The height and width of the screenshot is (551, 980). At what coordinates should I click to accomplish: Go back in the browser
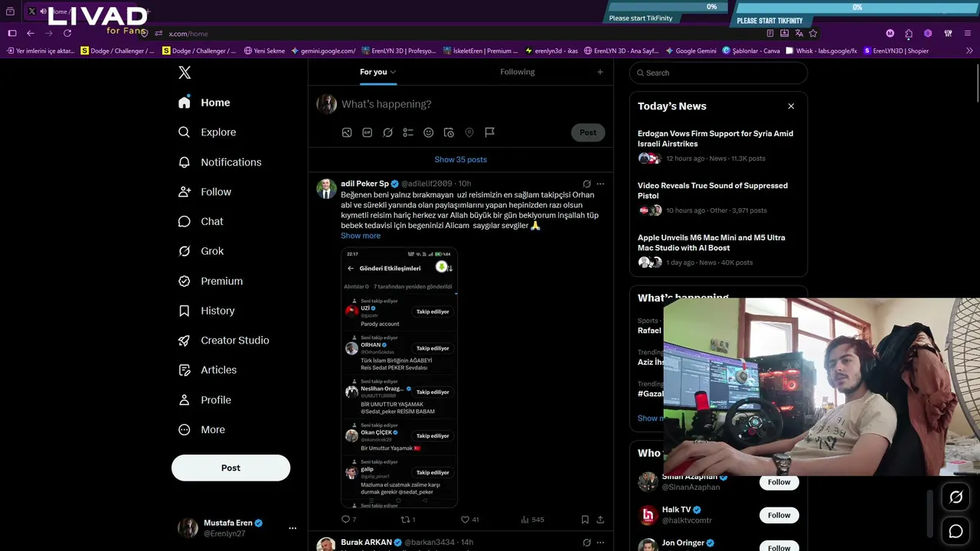click(31, 34)
